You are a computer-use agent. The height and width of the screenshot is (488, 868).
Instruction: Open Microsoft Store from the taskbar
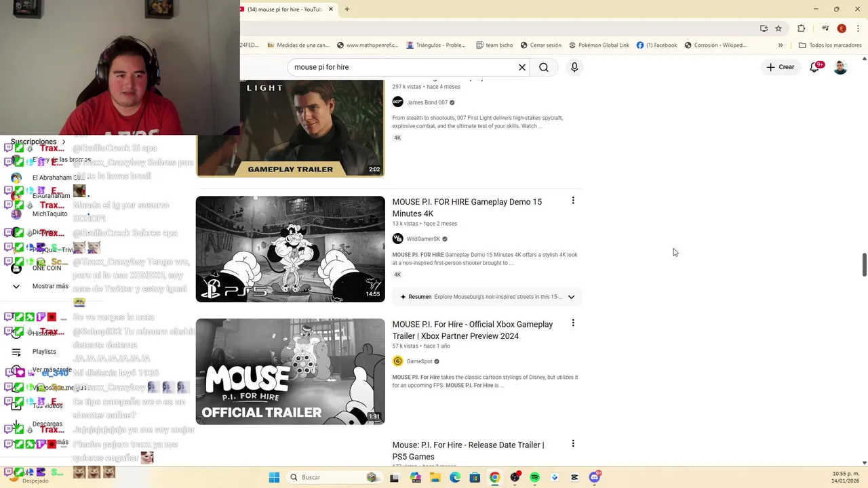(475, 477)
